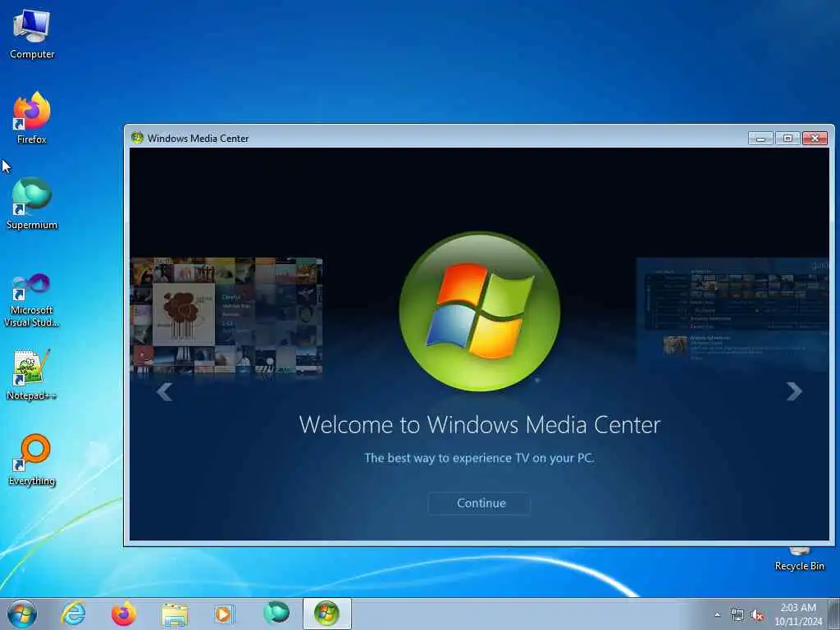Viewport: 840px width, 630px height.
Task: Select the Everything search desktop shortcut
Action: tap(32, 459)
